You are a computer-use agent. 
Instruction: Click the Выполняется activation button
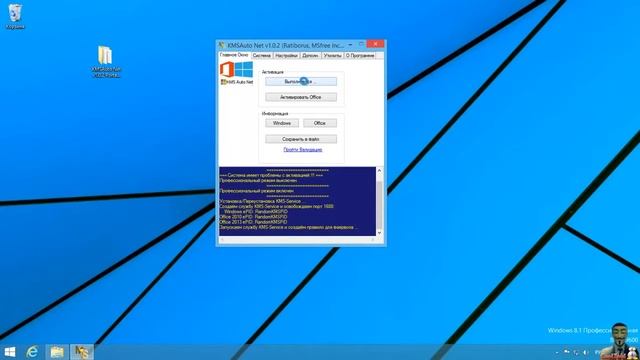click(x=301, y=82)
